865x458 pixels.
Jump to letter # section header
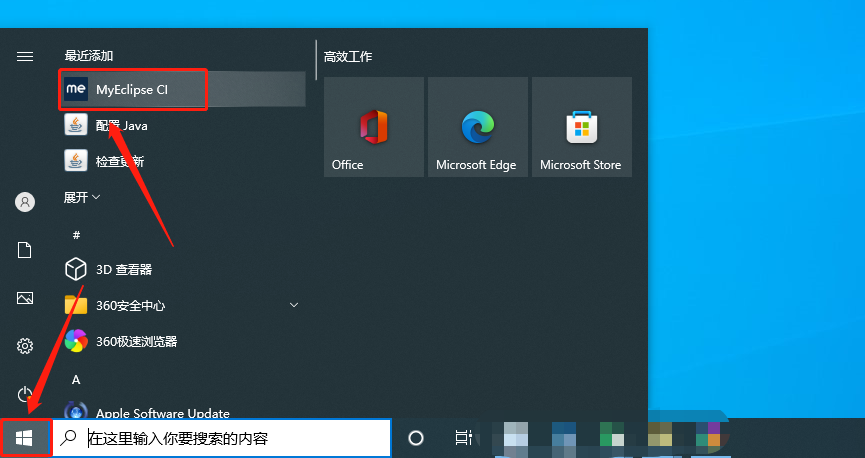pos(76,235)
